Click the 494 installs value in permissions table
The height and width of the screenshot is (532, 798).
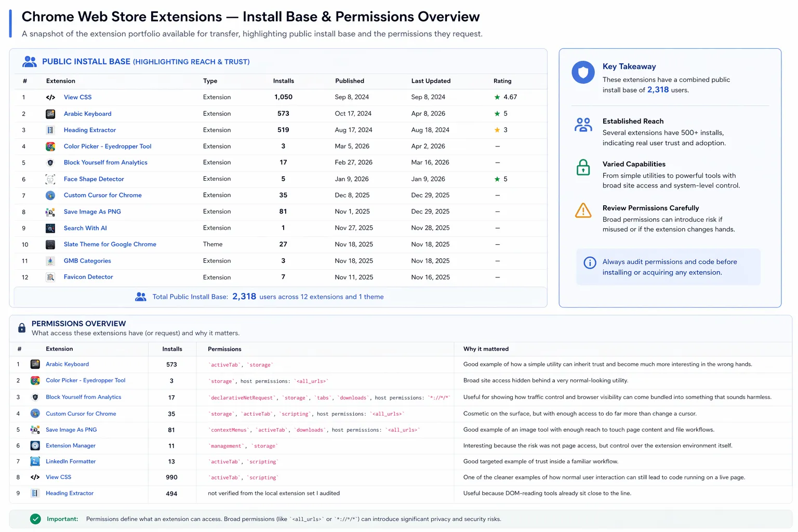click(171, 494)
